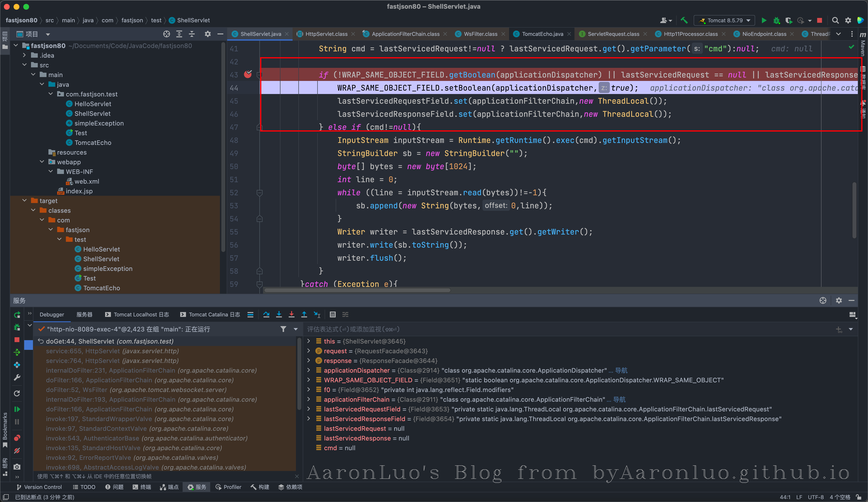Open project panel options gear
The width and height of the screenshot is (868, 502).
[208, 34]
